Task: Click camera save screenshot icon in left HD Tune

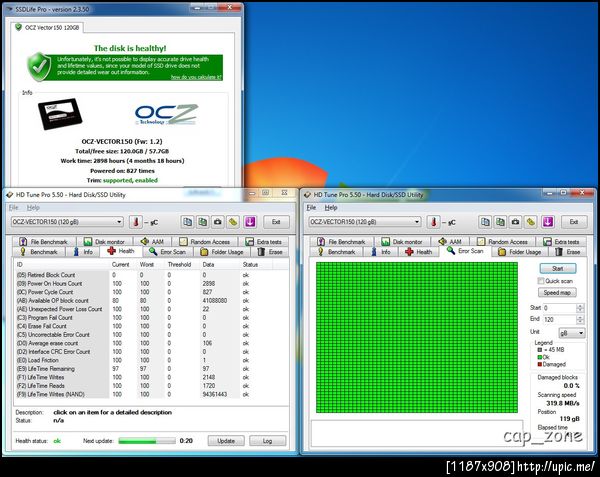Action: pos(218,222)
